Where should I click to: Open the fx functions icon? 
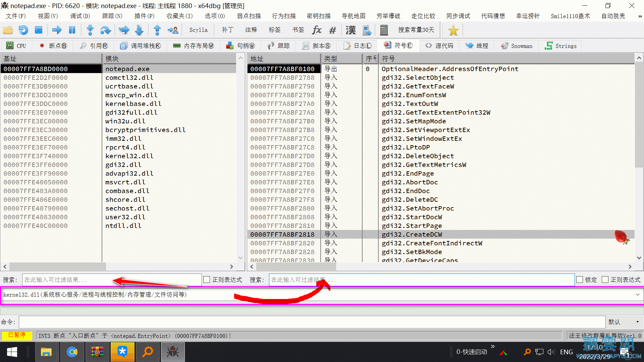(x=317, y=30)
